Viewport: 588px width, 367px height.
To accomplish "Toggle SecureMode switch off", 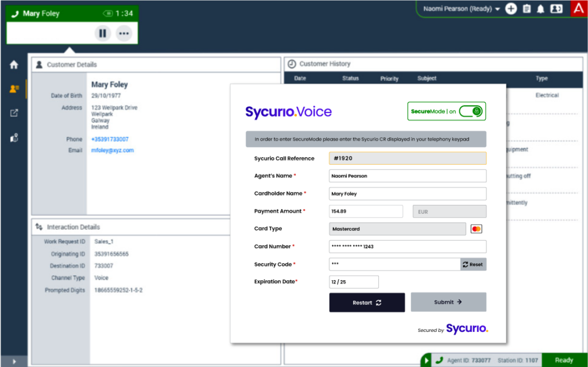I will (471, 111).
